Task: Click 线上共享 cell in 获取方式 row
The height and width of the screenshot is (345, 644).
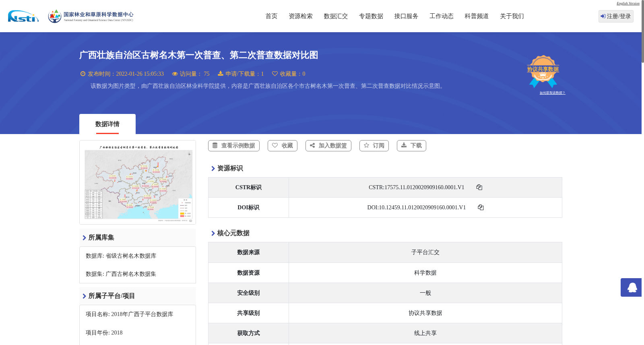Action: coord(425,333)
